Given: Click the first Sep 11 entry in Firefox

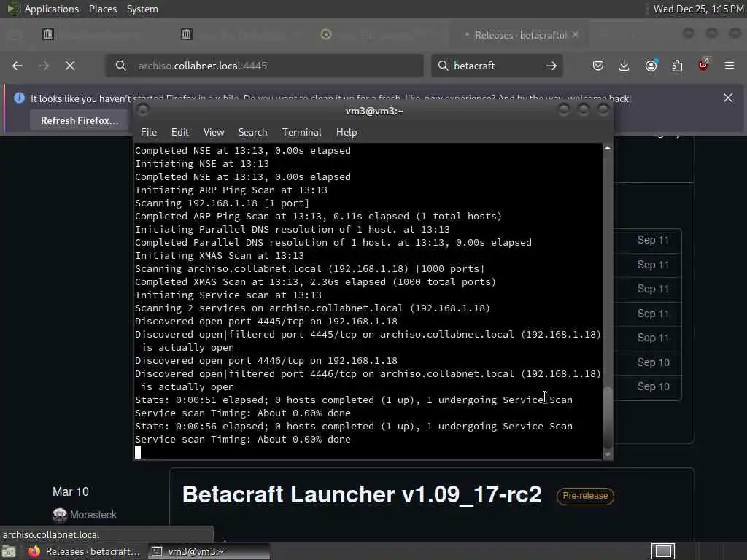Looking at the screenshot, I should coord(653,240).
